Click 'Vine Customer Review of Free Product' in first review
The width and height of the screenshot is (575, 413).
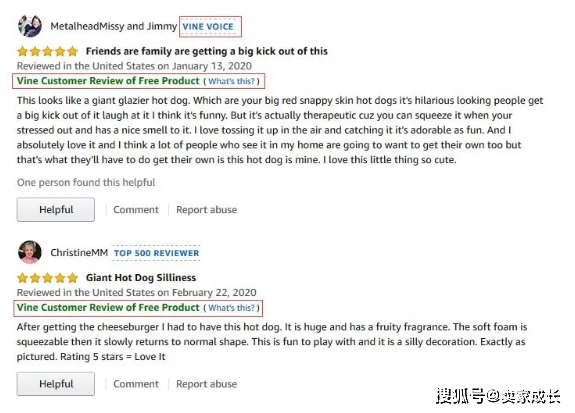108,81
